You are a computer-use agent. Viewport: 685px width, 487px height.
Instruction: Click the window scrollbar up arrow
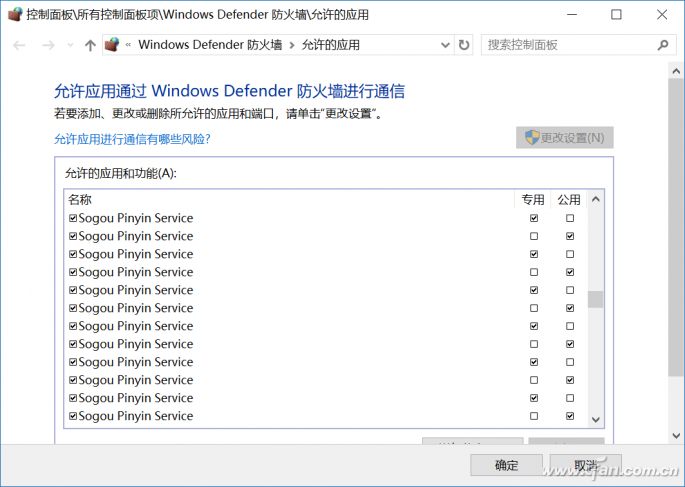(676, 71)
